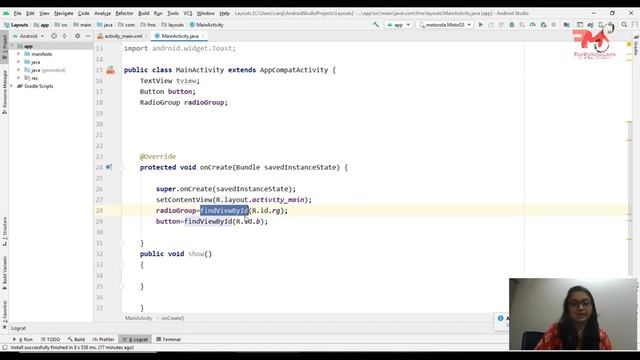The image size is (640, 360).
Task: Open the Structure side tab
Action: [4, 231]
